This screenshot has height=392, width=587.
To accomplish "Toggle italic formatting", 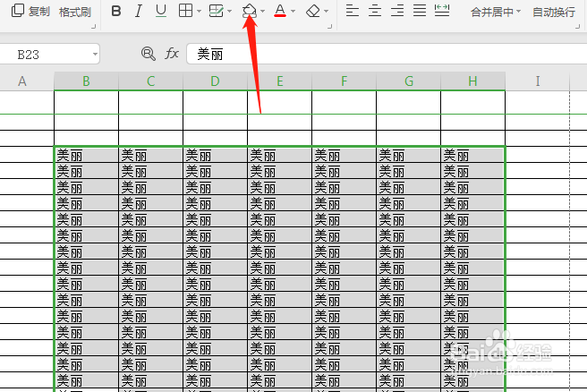I will [138, 12].
